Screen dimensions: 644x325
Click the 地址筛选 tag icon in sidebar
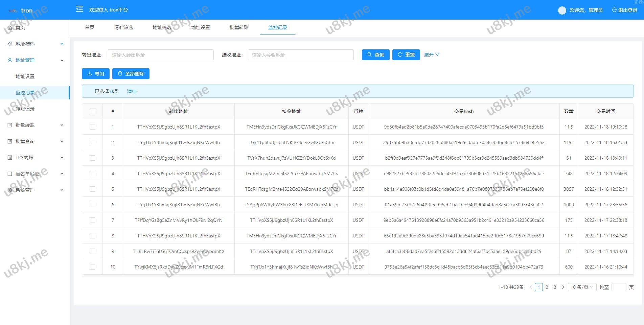tap(10, 44)
